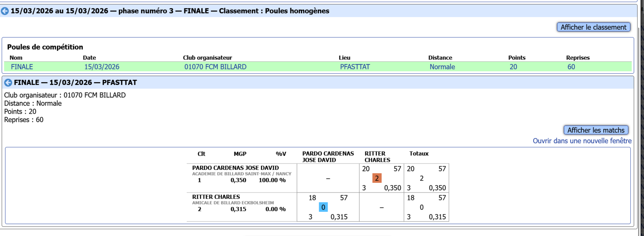Click the Points value 20 in green row
Image resolution: width=644 pixels, height=236 pixels.
513,67
